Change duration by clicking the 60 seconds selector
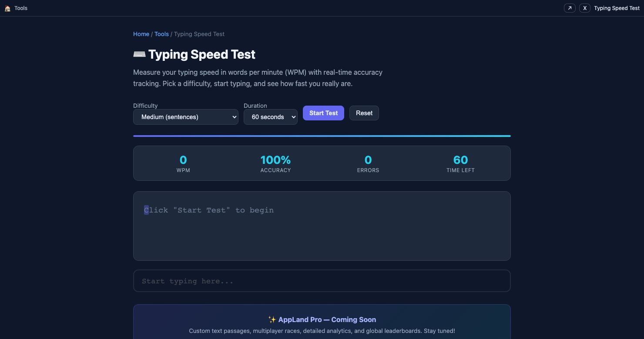The height and width of the screenshot is (339, 644). click(270, 117)
